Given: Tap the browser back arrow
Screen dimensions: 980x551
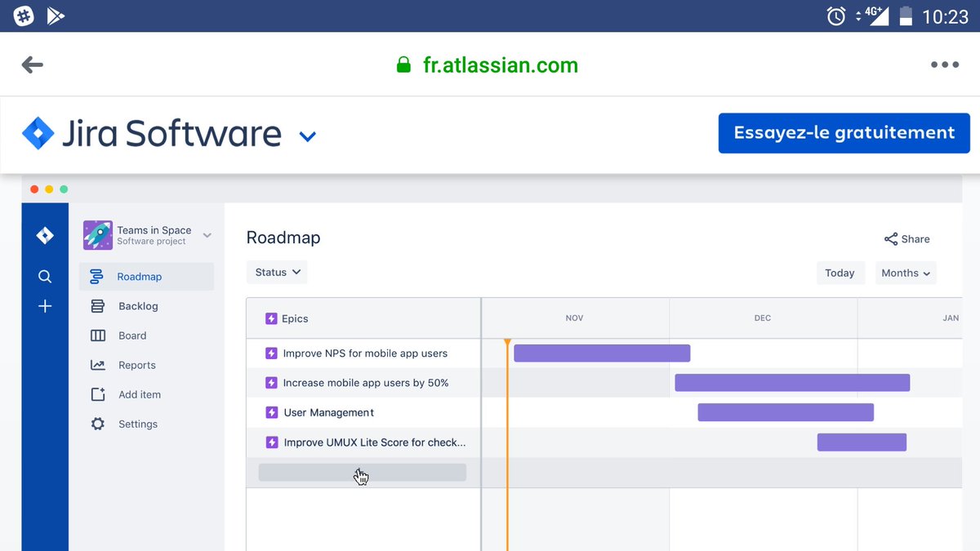Looking at the screenshot, I should [33, 64].
